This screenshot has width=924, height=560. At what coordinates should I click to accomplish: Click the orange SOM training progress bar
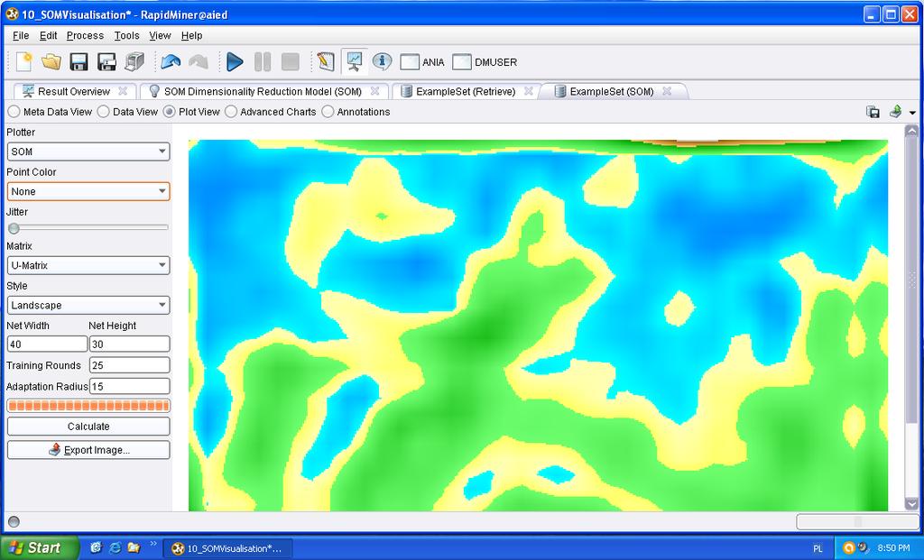click(88, 405)
